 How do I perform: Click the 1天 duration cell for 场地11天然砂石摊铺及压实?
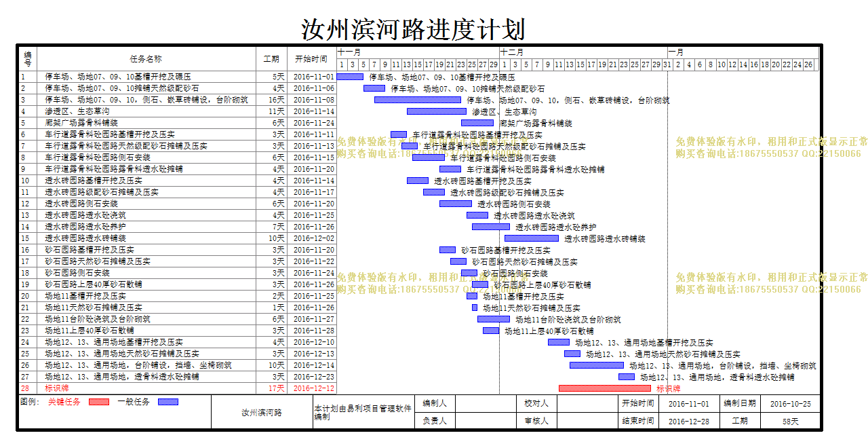pos(271,308)
